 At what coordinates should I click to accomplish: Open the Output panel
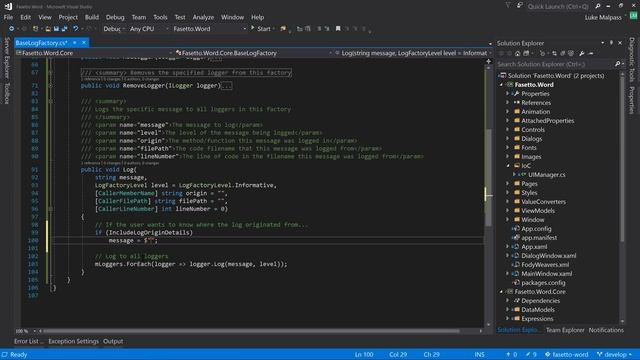113,341
